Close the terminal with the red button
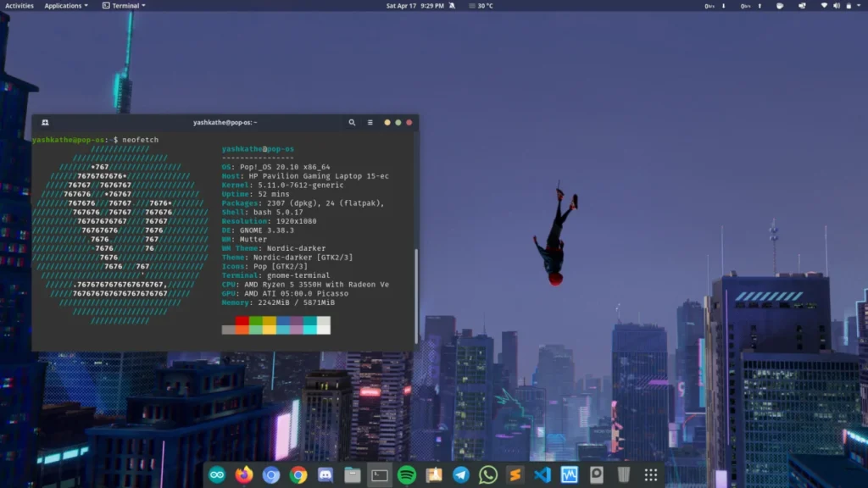 409,122
